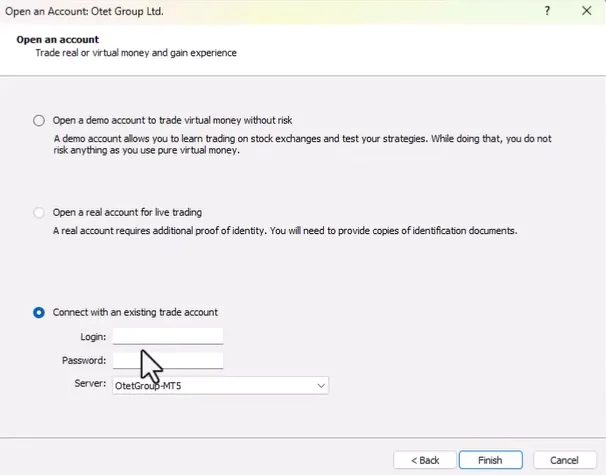
Task: Focus the Password input field
Action: [167, 360]
